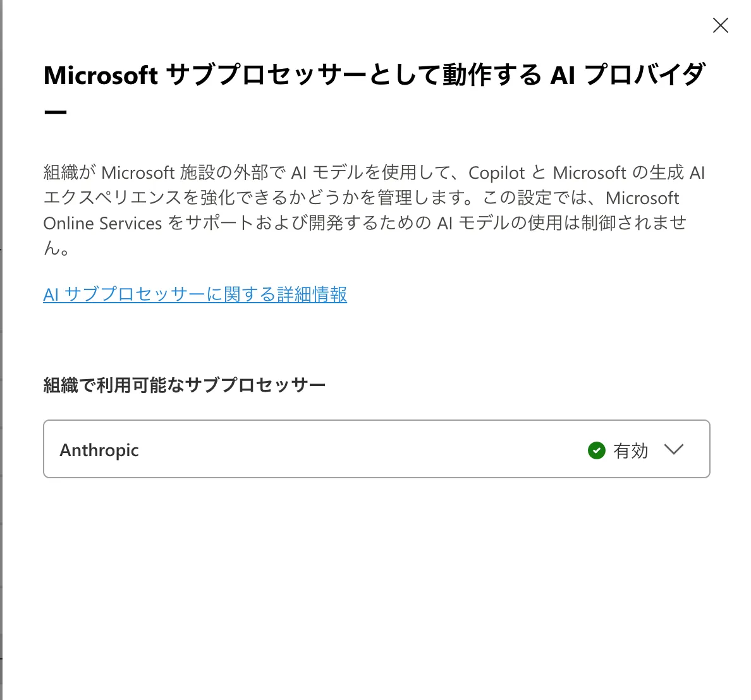Click the green checkmark status icon
This screenshot has height=700, width=751.
(596, 450)
